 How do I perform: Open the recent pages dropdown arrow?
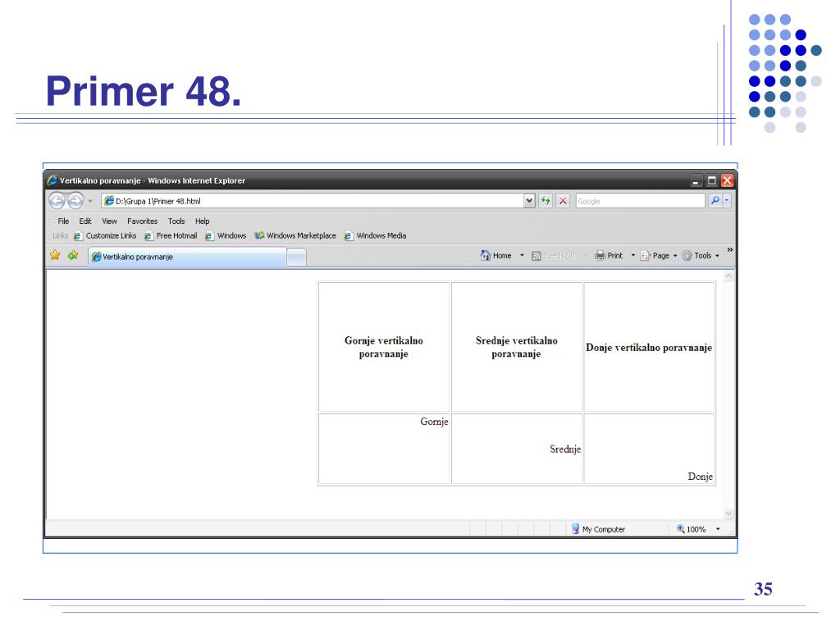[x=90, y=201]
